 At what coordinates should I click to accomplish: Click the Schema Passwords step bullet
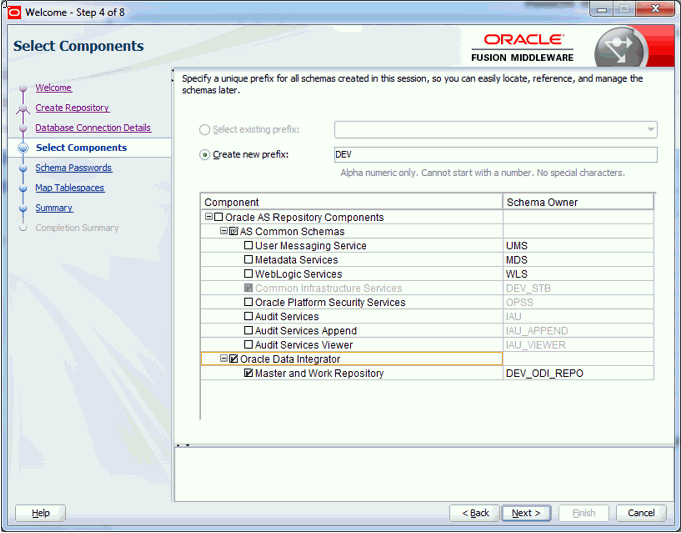coord(23,168)
